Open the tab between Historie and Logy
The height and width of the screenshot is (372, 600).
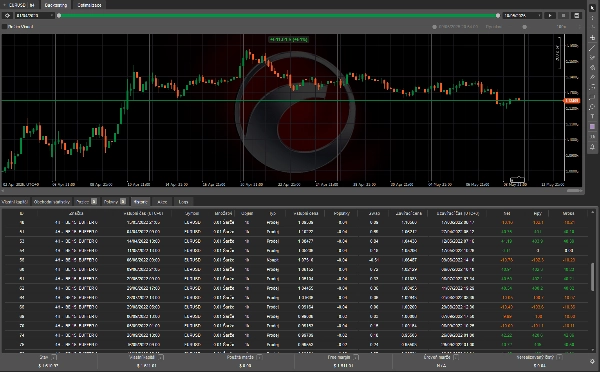pos(162,202)
